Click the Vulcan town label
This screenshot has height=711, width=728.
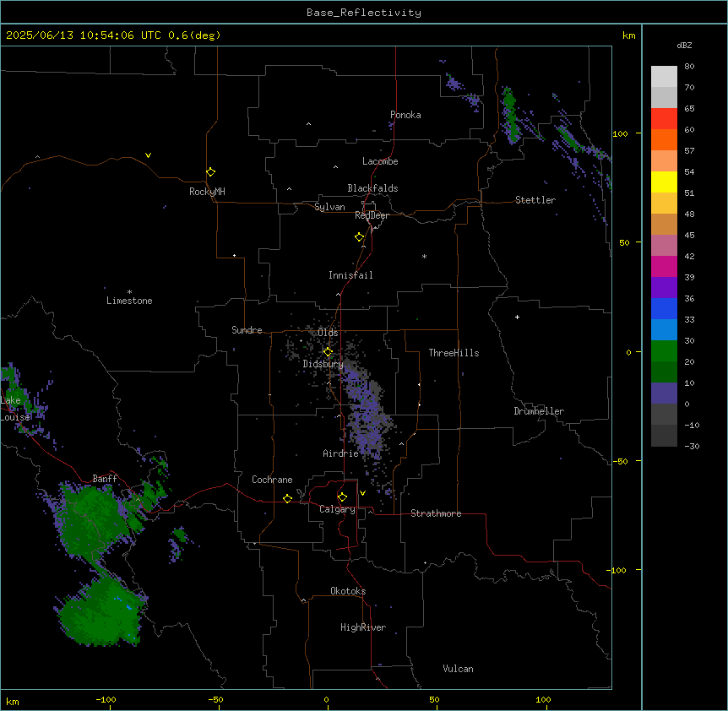pos(459,669)
